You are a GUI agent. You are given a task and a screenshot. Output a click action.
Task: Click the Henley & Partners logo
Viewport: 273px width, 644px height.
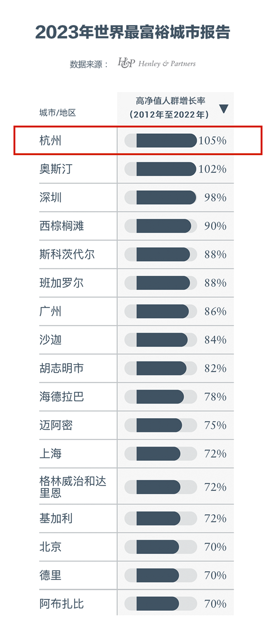click(x=157, y=63)
